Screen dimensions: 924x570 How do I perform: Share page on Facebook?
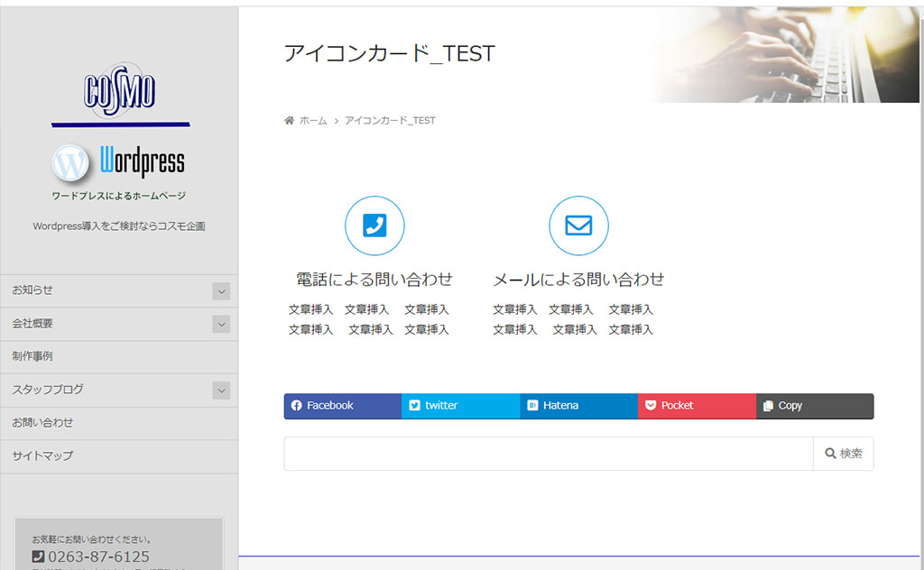tap(343, 406)
